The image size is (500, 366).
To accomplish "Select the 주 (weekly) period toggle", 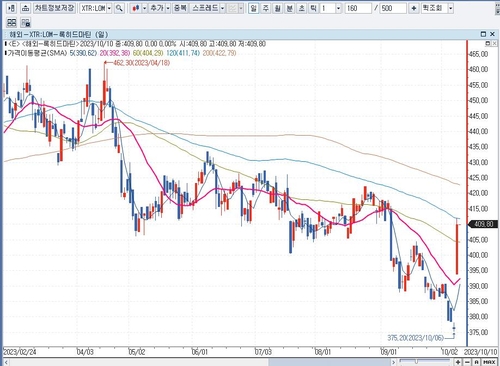I will pos(266,8).
